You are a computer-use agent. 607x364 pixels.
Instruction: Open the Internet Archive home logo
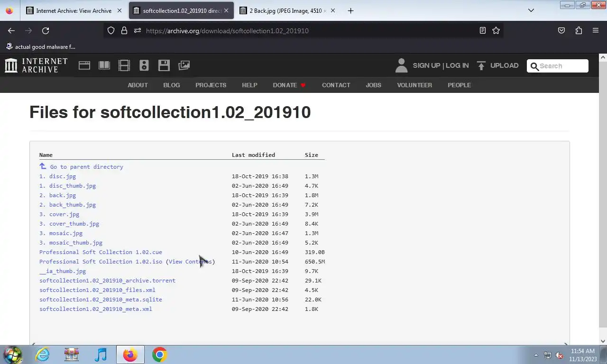point(36,65)
